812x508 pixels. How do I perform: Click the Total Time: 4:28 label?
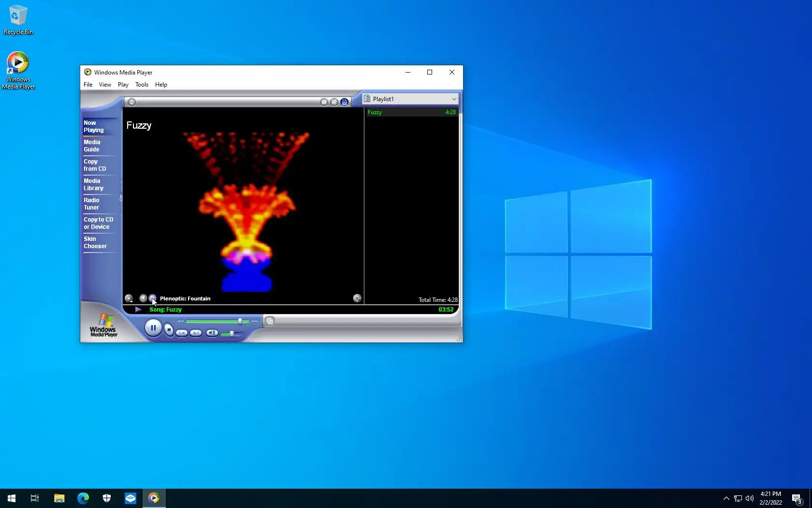click(x=438, y=300)
